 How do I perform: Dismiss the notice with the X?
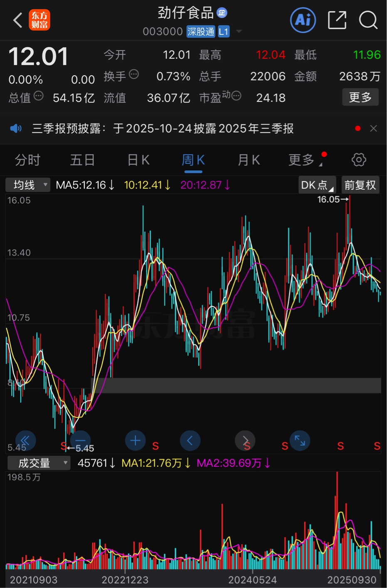click(374, 128)
